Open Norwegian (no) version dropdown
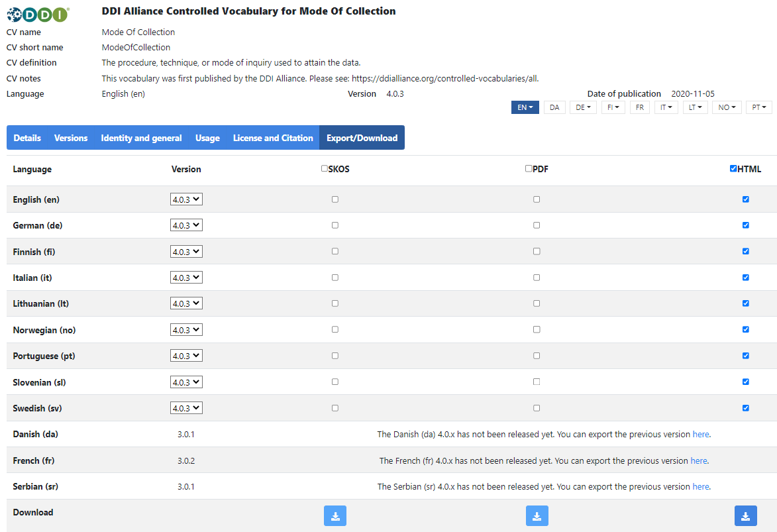777x532 pixels. [186, 330]
